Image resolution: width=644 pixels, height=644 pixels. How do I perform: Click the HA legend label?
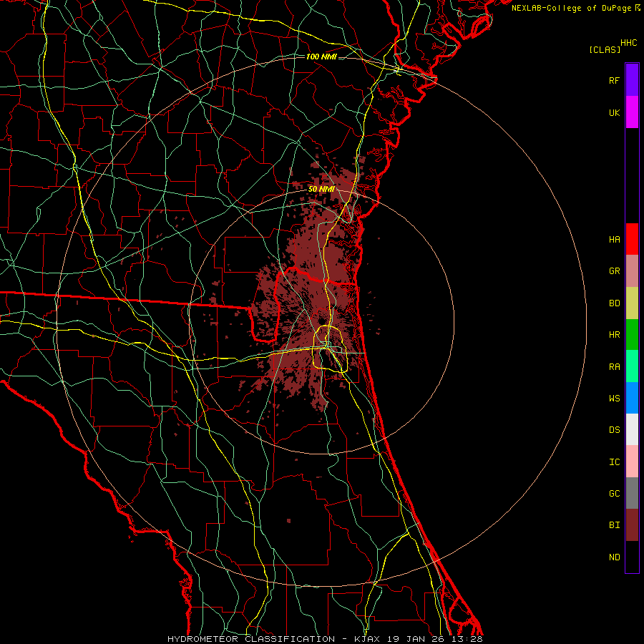tap(614, 239)
